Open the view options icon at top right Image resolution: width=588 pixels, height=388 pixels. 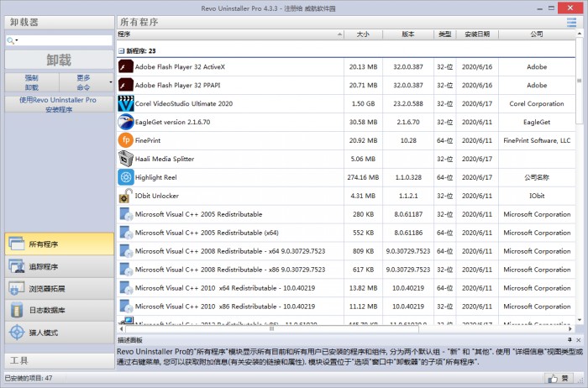click(x=571, y=22)
